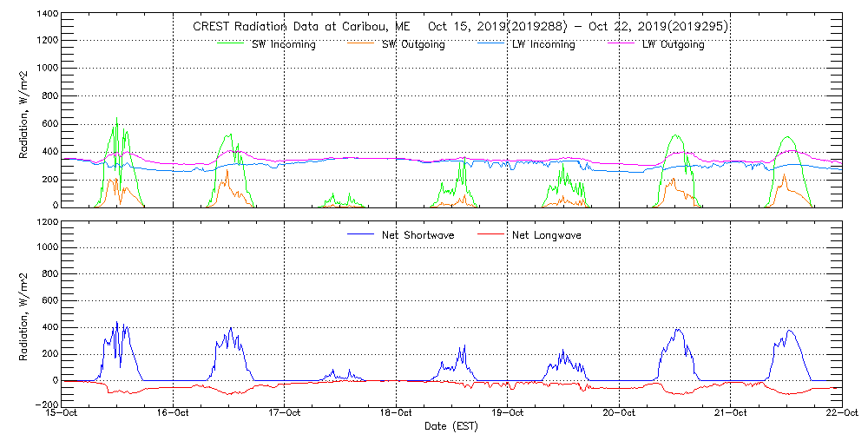The width and height of the screenshot is (868, 434).
Task: Click the red Net Longwave legend line
Action: point(490,235)
